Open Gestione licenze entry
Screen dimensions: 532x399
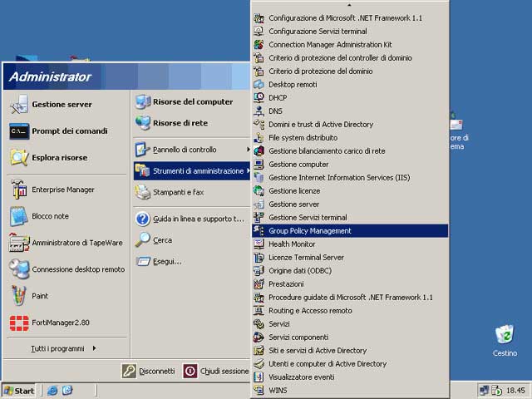click(x=350, y=190)
